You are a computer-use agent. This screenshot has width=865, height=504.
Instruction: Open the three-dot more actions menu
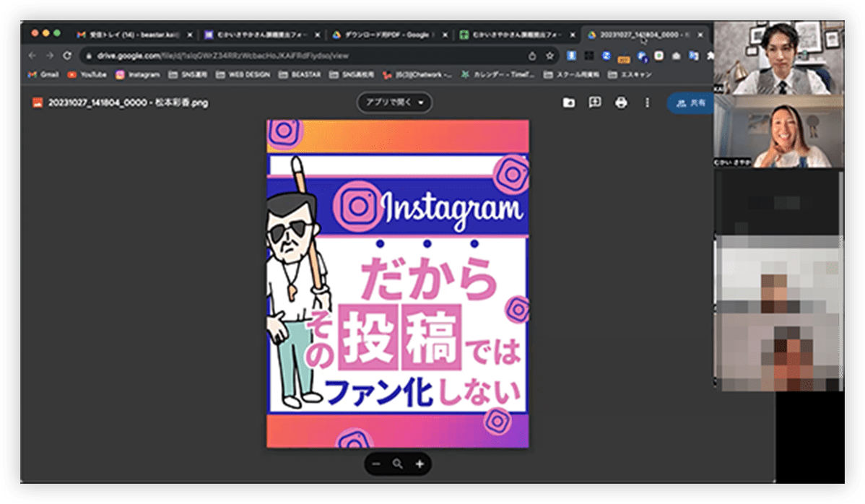click(x=647, y=103)
